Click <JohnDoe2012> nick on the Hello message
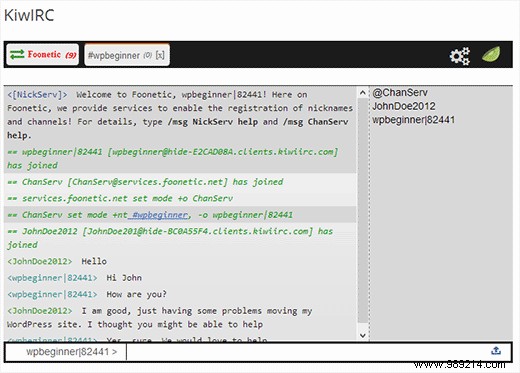520x373 pixels. click(x=40, y=261)
